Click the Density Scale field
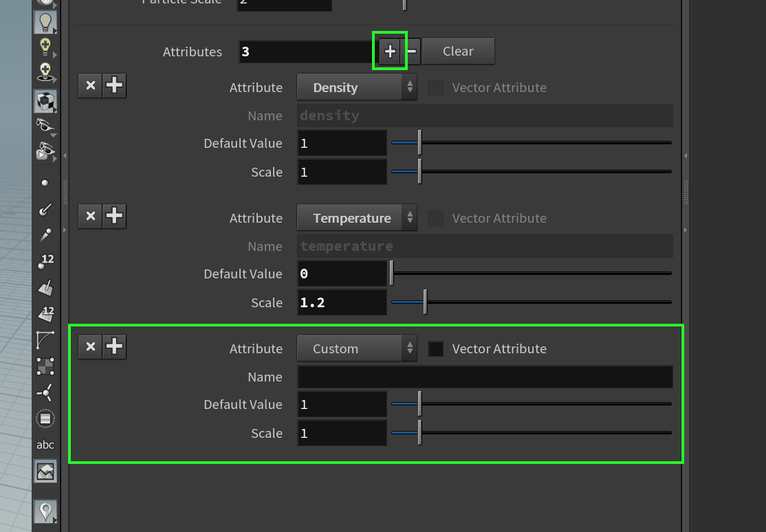The width and height of the screenshot is (766, 532). tap(342, 172)
